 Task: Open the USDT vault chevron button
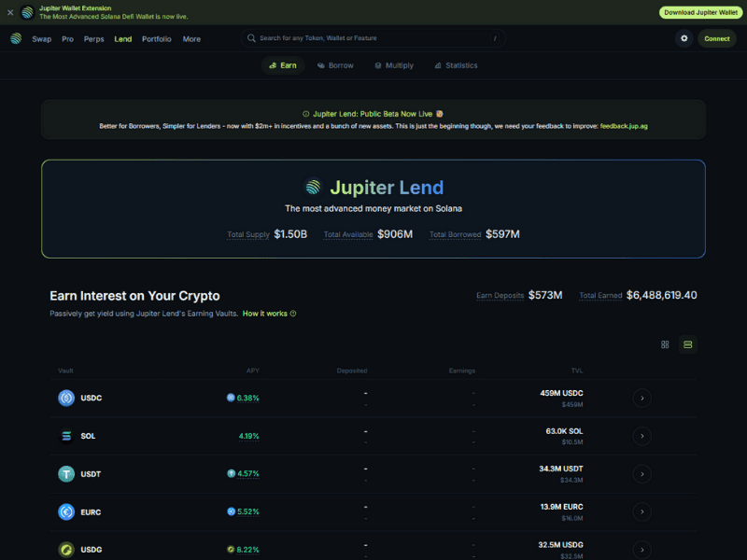[641, 474]
